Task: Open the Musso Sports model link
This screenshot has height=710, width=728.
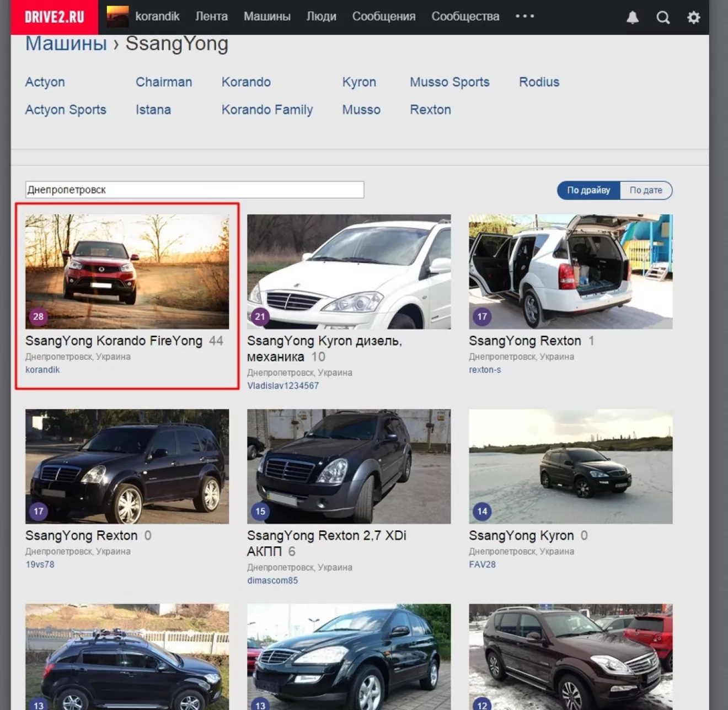Action: pyautogui.click(x=449, y=82)
